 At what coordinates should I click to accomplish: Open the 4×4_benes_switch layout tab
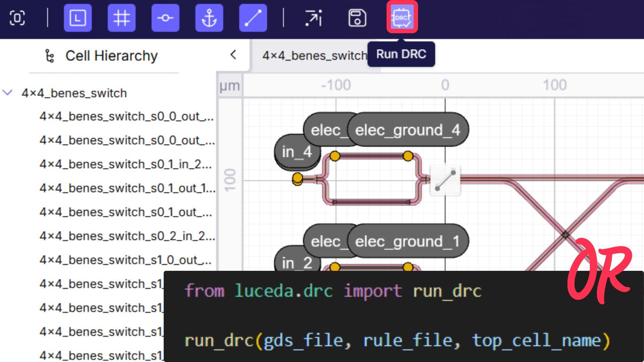pos(314,56)
